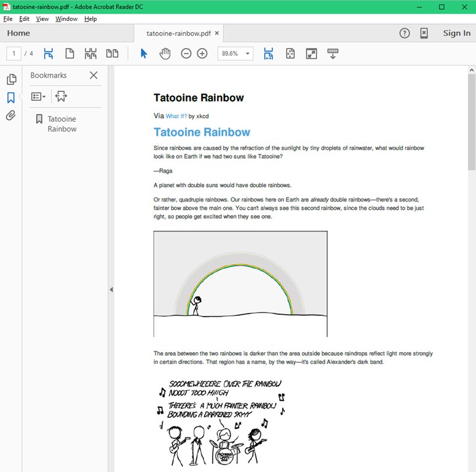Switch to two page view icon

coord(112,53)
